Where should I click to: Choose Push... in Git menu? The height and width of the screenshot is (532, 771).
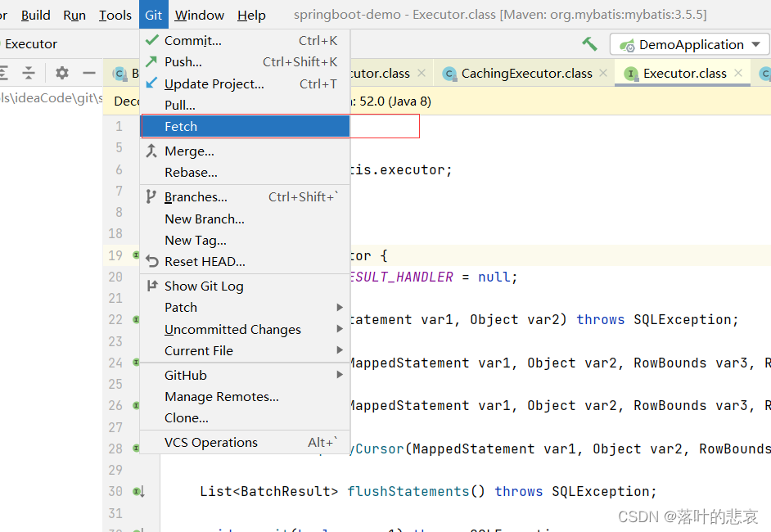point(245,62)
